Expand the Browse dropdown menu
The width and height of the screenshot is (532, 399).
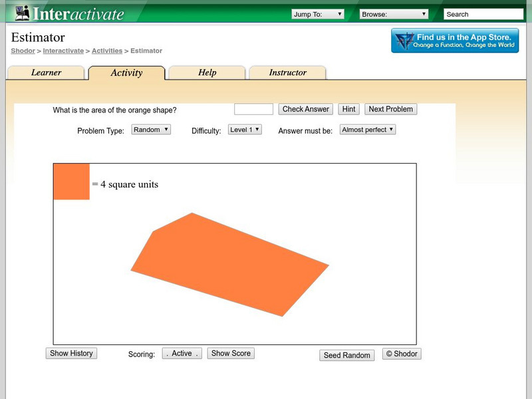tap(394, 14)
